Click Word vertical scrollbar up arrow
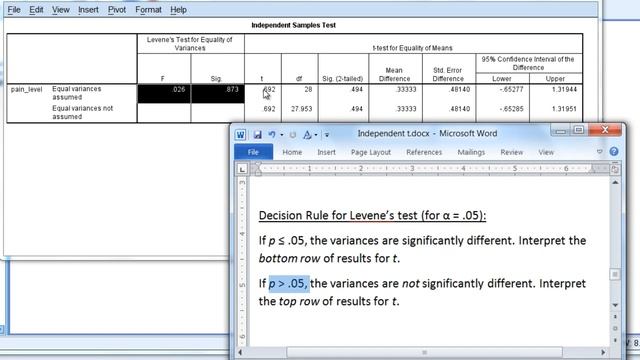Image resolution: width=640 pixels, height=360 pixels. (x=615, y=182)
